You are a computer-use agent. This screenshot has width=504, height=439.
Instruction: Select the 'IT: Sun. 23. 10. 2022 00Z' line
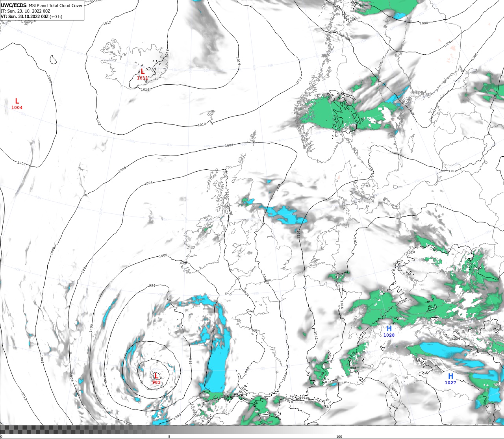click(26, 11)
